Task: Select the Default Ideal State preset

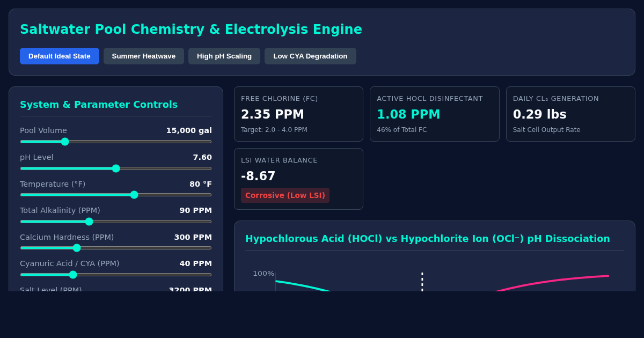Action: click(60, 56)
